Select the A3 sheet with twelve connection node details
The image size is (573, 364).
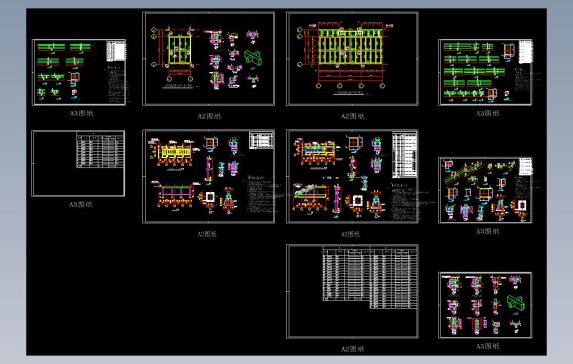[485, 305]
